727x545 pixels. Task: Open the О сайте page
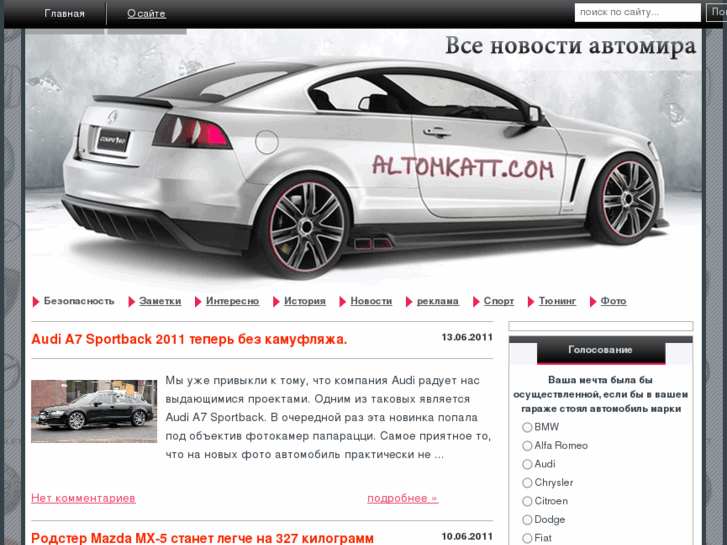pyautogui.click(x=146, y=13)
